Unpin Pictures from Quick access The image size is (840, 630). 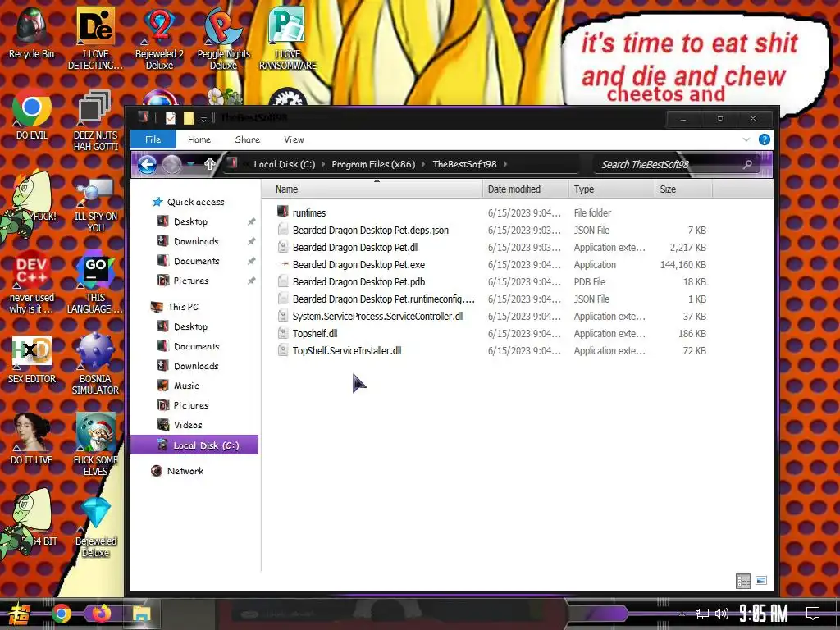251,281
